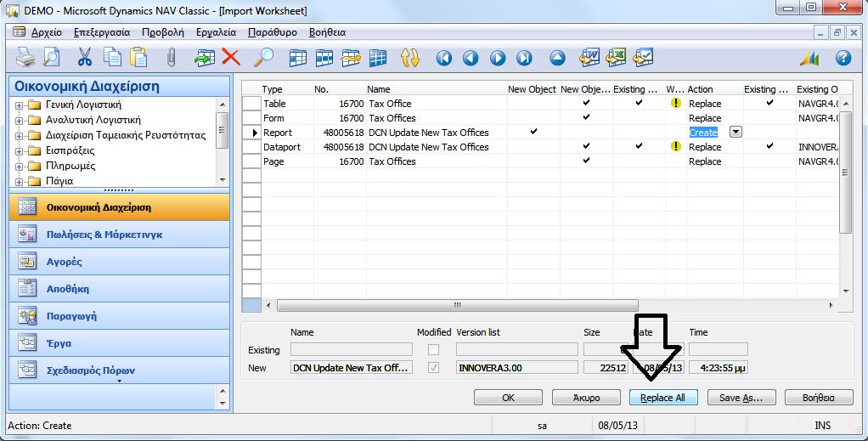The width and height of the screenshot is (868, 441).
Task: Click the Sort arrows icon
Action: (x=410, y=58)
